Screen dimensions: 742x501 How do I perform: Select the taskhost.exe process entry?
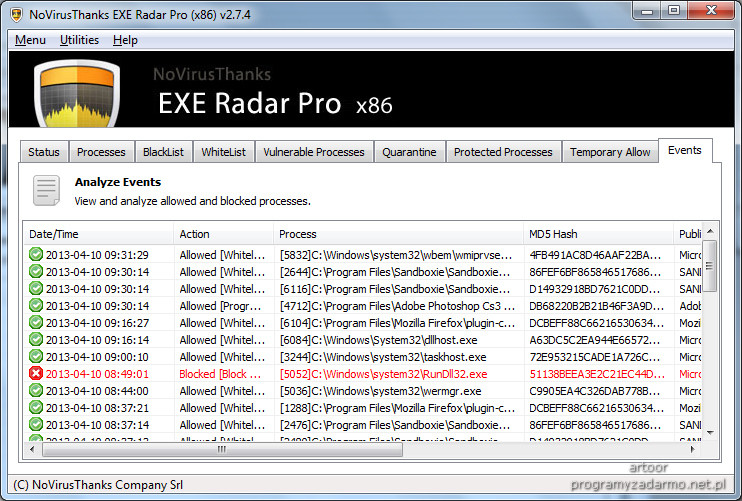383,357
